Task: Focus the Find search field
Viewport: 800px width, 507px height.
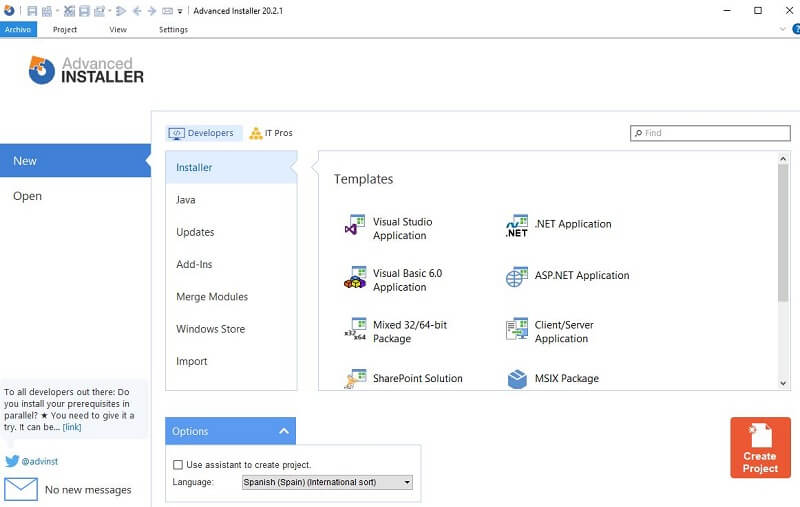Action: pyautogui.click(x=710, y=133)
